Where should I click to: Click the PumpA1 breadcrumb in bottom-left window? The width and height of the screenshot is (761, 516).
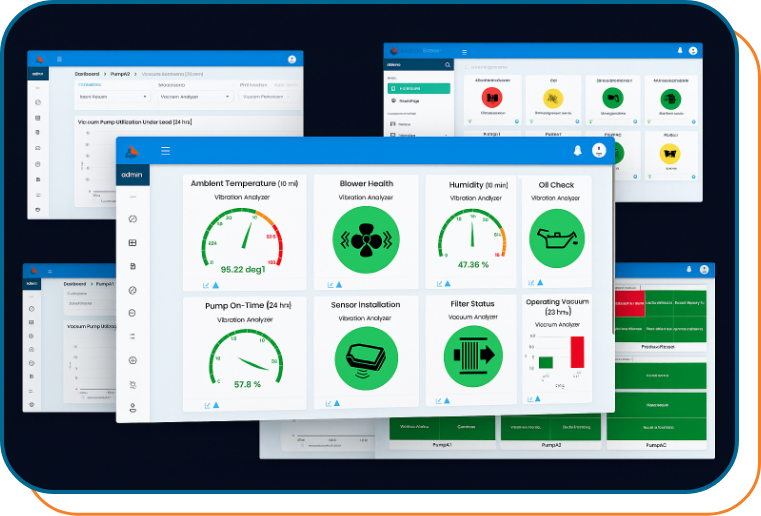point(104,284)
